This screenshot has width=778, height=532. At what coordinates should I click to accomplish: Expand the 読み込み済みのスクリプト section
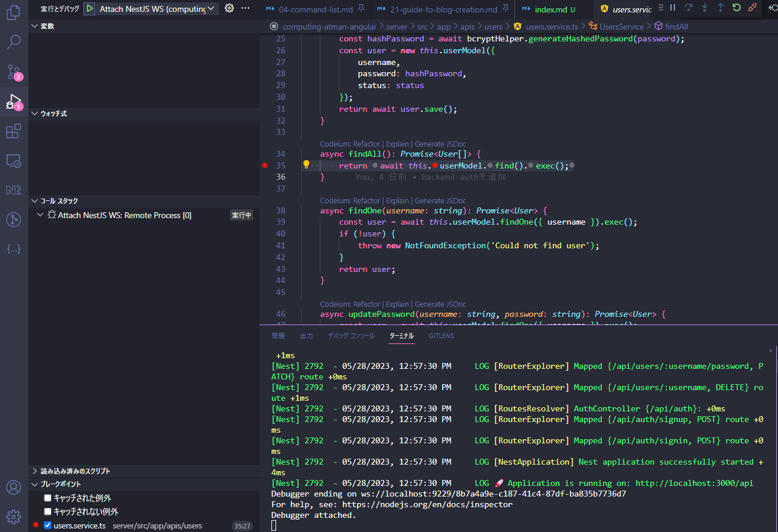tap(144, 471)
